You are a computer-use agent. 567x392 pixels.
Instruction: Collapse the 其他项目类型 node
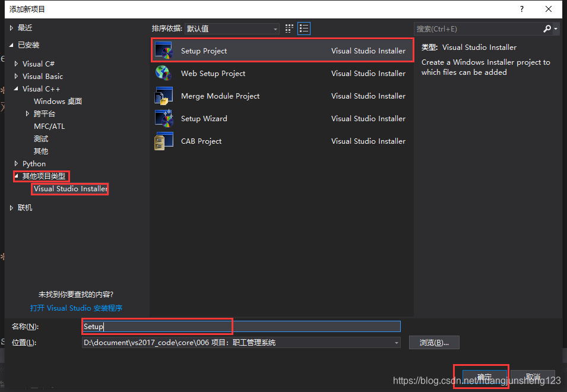[16, 176]
